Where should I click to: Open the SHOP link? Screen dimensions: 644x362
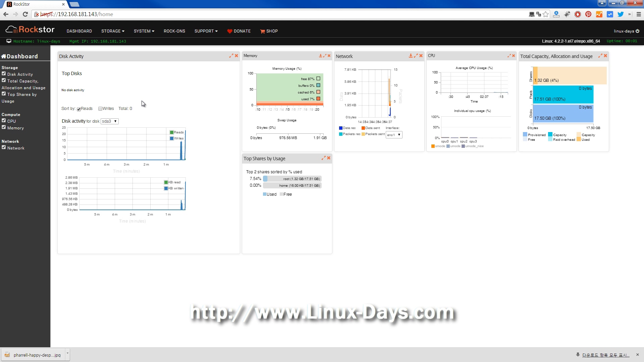pyautogui.click(x=269, y=31)
